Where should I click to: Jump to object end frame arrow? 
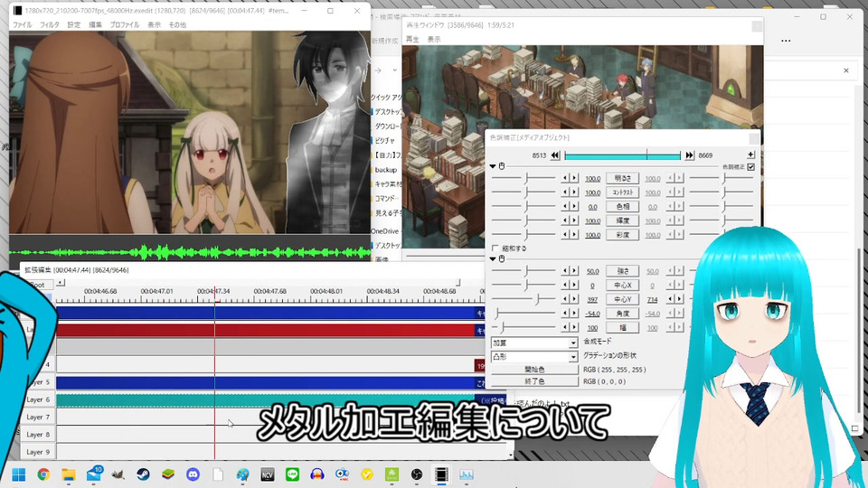click(689, 155)
